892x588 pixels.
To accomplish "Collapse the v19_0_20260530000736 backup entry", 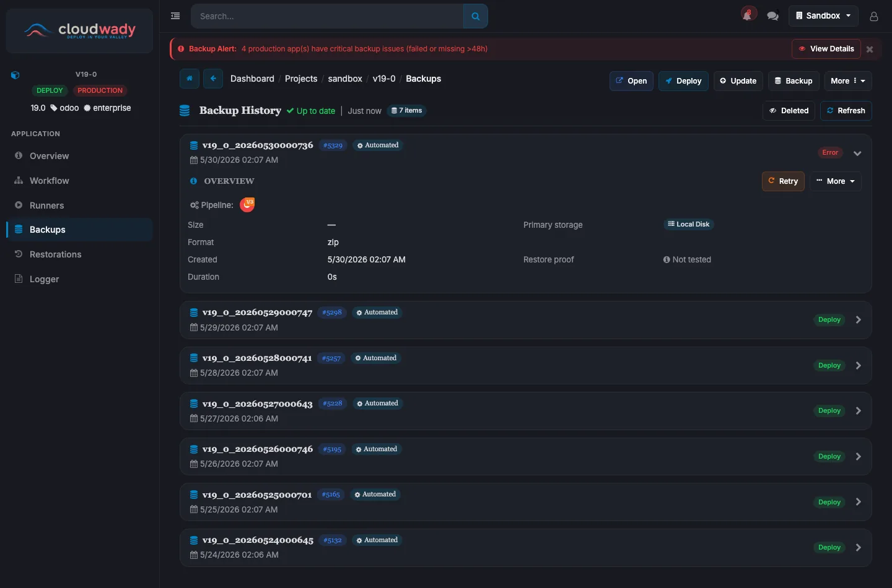I will [x=857, y=153].
